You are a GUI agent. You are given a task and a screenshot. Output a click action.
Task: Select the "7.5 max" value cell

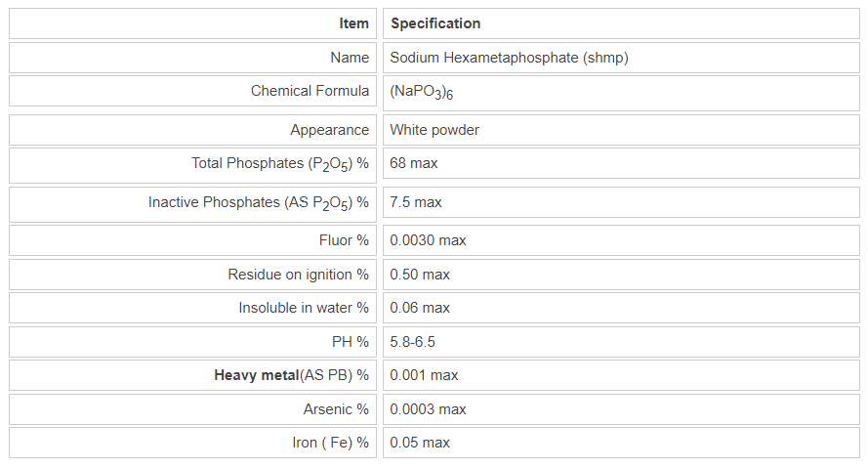point(416,202)
